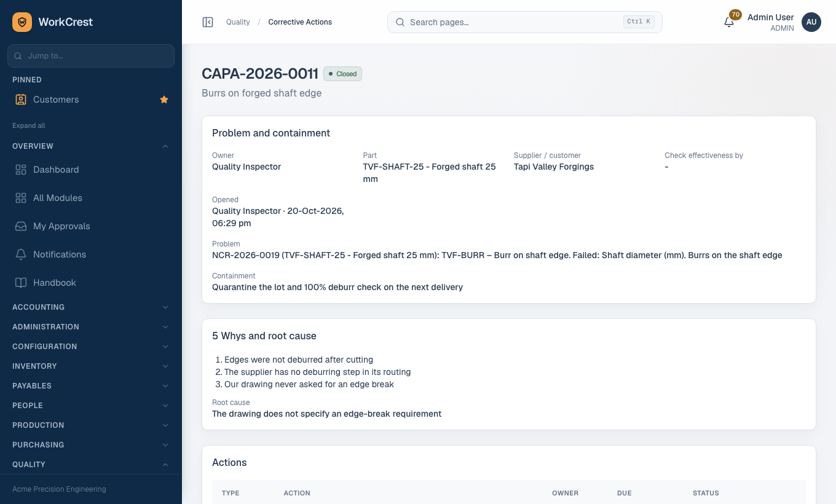Click the Customers contact icon
The width and height of the screenshot is (836, 504).
tap(21, 100)
